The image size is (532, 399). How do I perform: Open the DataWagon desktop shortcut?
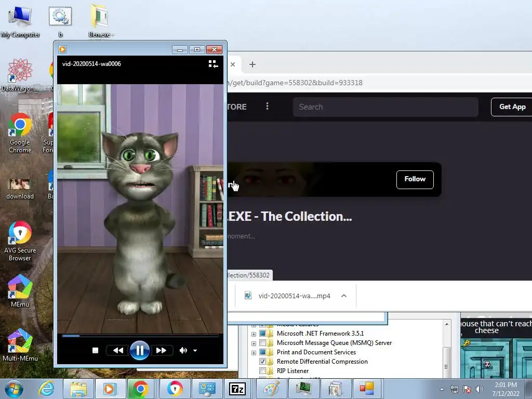[x=20, y=75]
